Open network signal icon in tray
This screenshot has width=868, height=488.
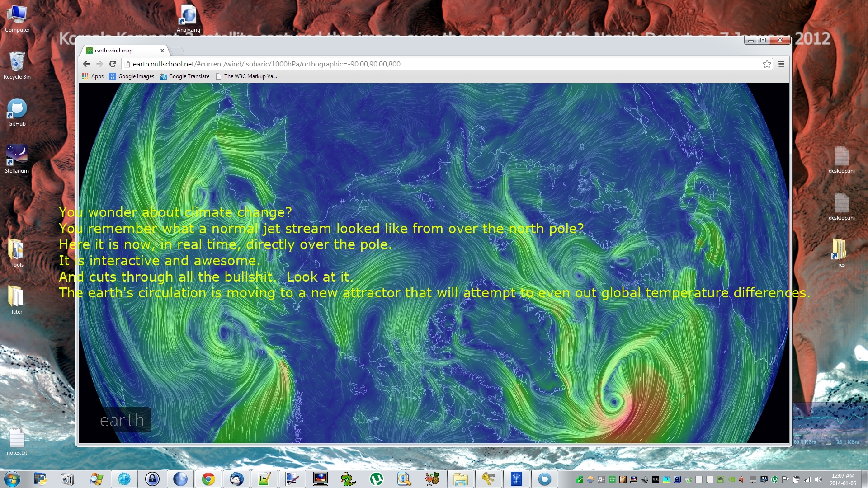[807, 479]
